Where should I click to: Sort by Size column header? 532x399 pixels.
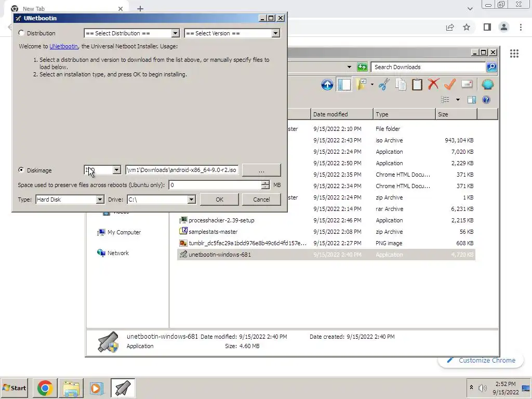click(x=456, y=114)
